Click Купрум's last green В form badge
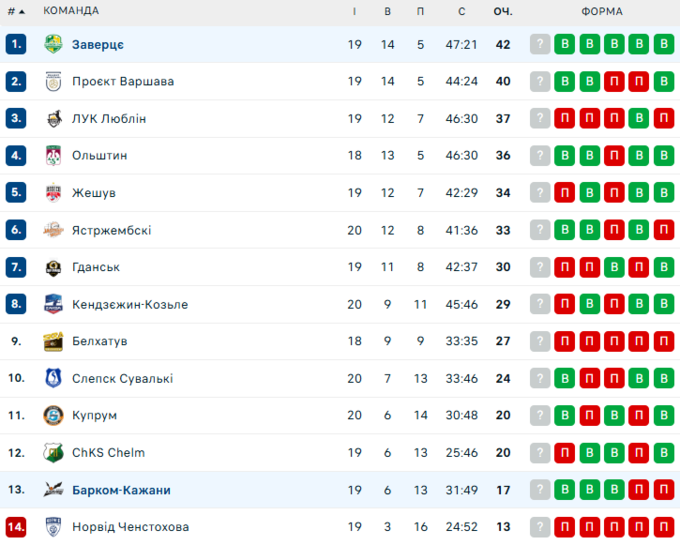The width and height of the screenshot is (680, 545). tap(662, 415)
